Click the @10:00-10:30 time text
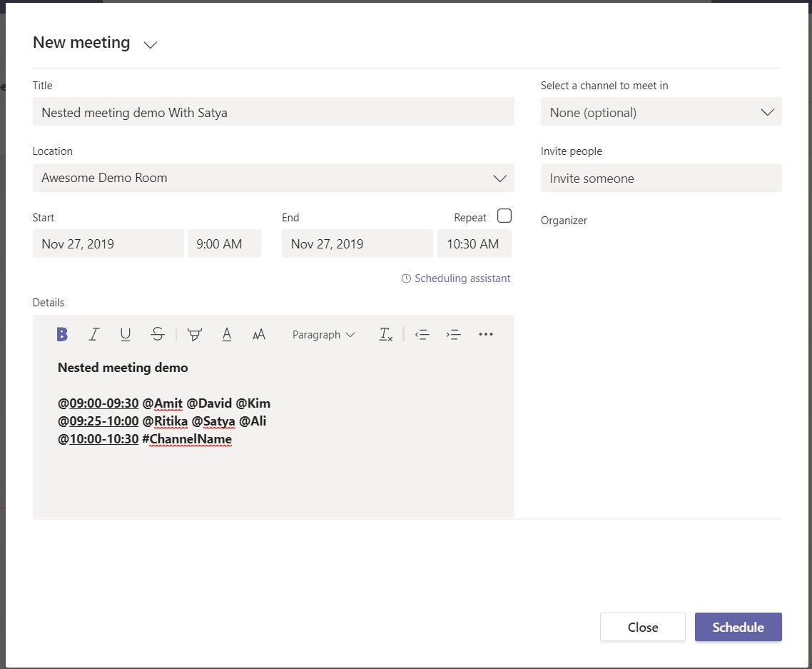The image size is (812, 669). pyautogui.click(x=98, y=439)
